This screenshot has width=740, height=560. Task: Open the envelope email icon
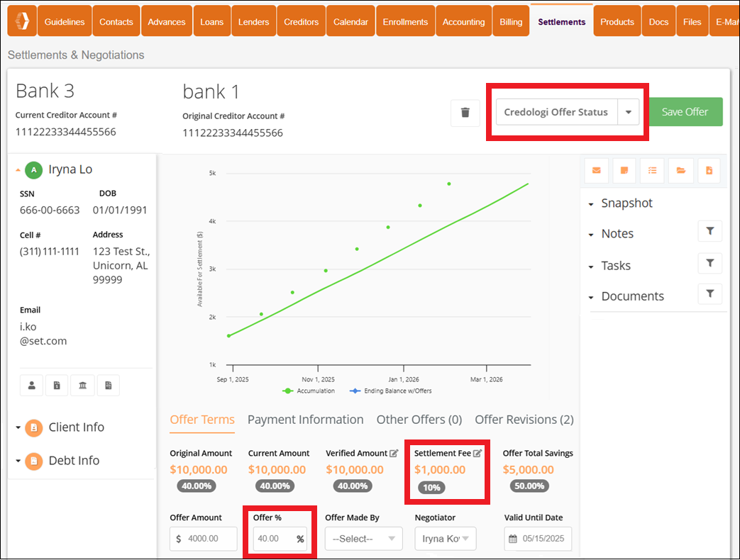[597, 170]
